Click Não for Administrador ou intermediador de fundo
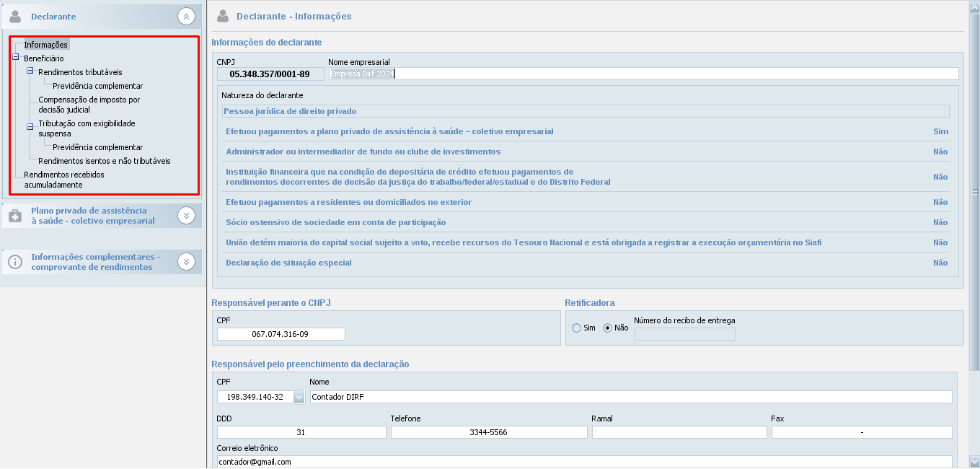The width and height of the screenshot is (980, 469). [x=940, y=152]
